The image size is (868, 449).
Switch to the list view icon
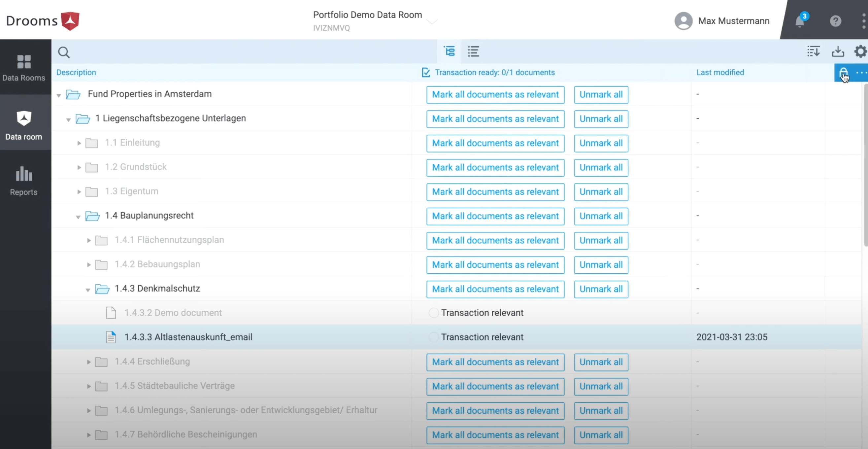[x=473, y=51]
